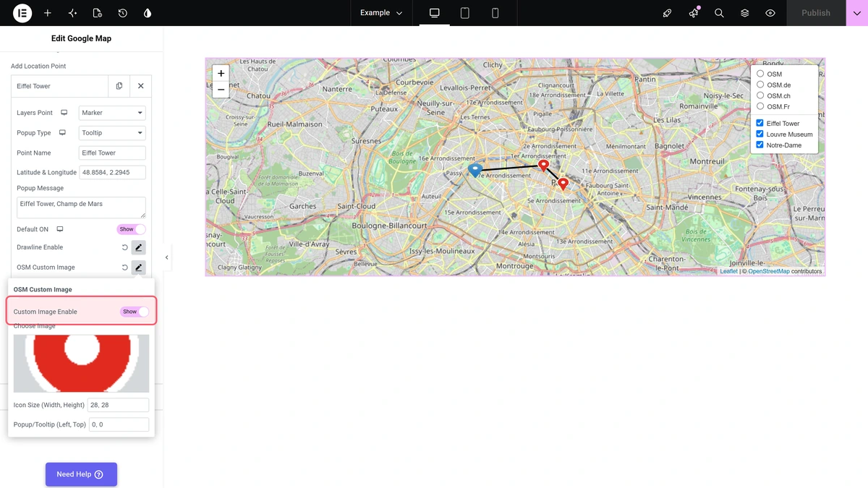
Task: Select the OSM.Fr base layer radio
Action: tap(760, 106)
